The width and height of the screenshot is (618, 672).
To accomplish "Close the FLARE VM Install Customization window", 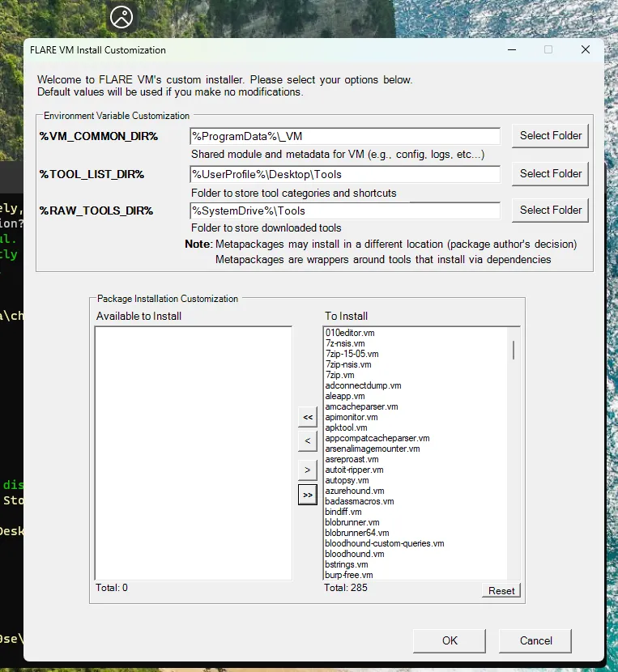I will point(586,49).
